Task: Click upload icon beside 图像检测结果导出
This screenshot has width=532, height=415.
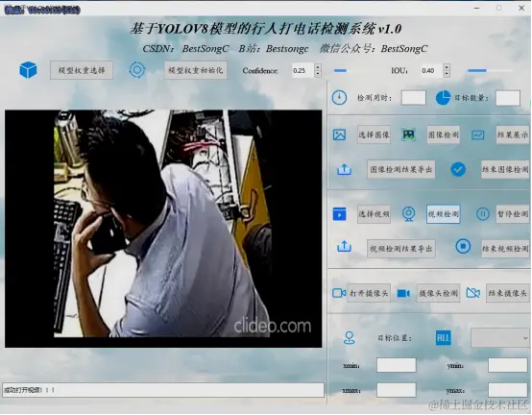Action: tap(344, 169)
